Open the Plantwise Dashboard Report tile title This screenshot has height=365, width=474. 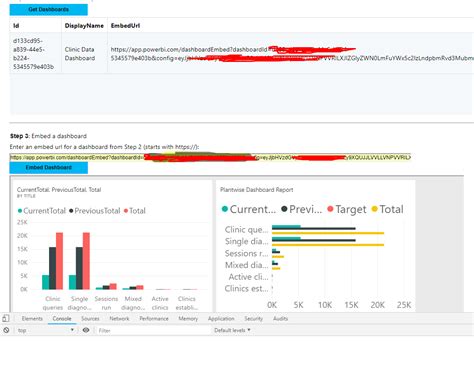pyautogui.click(x=257, y=190)
